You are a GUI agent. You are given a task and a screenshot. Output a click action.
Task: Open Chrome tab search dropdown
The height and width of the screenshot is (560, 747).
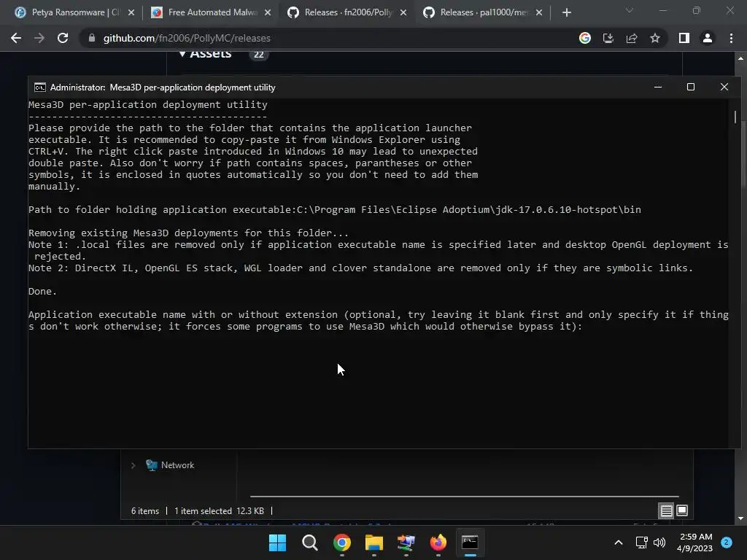coord(630,10)
